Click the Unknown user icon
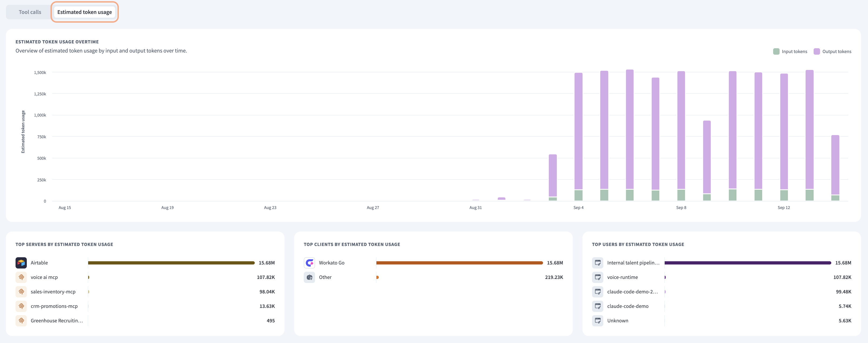The width and height of the screenshot is (868, 343). tap(598, 321)
